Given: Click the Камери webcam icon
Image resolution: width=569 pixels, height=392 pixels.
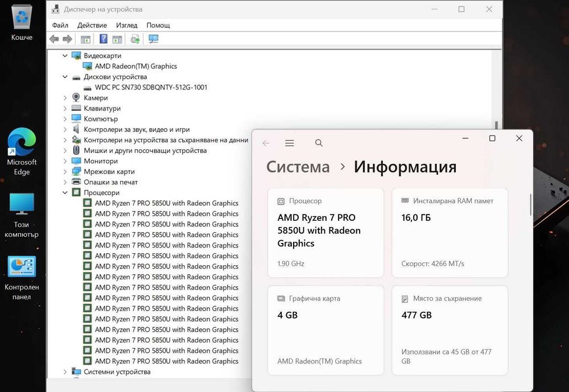Looking at the screenshot, I should 76,97.
